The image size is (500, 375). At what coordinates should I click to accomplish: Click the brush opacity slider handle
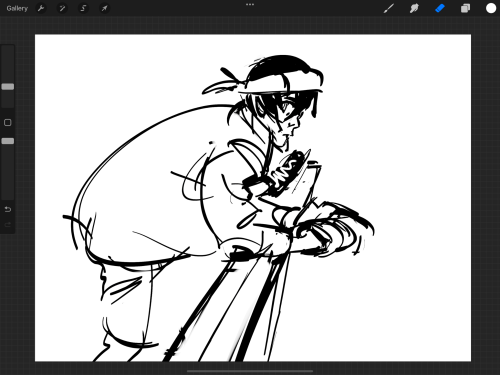coord(8,141)
